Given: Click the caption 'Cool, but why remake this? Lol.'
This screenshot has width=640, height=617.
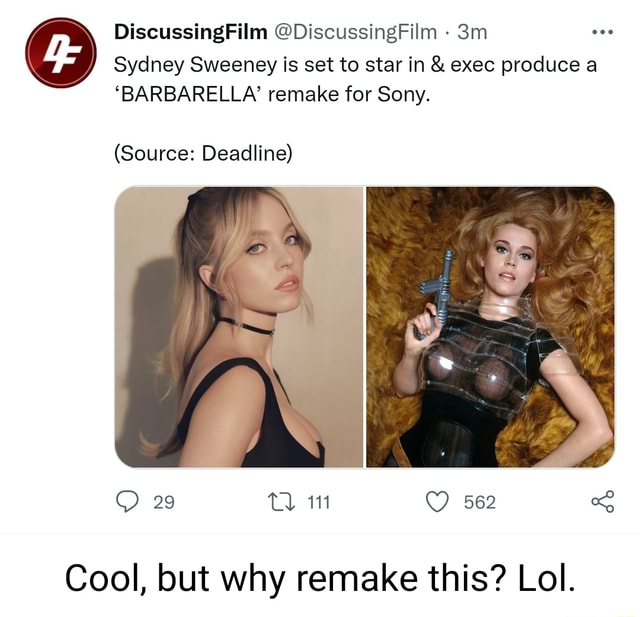Looking at the screenshot, I should [319, 578].
